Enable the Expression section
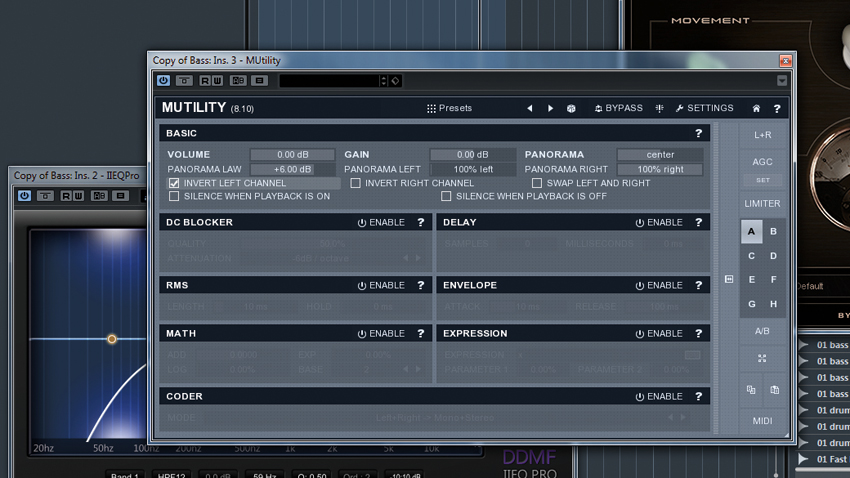This screenshot has height=478, width=850. (x=659, y=333)
